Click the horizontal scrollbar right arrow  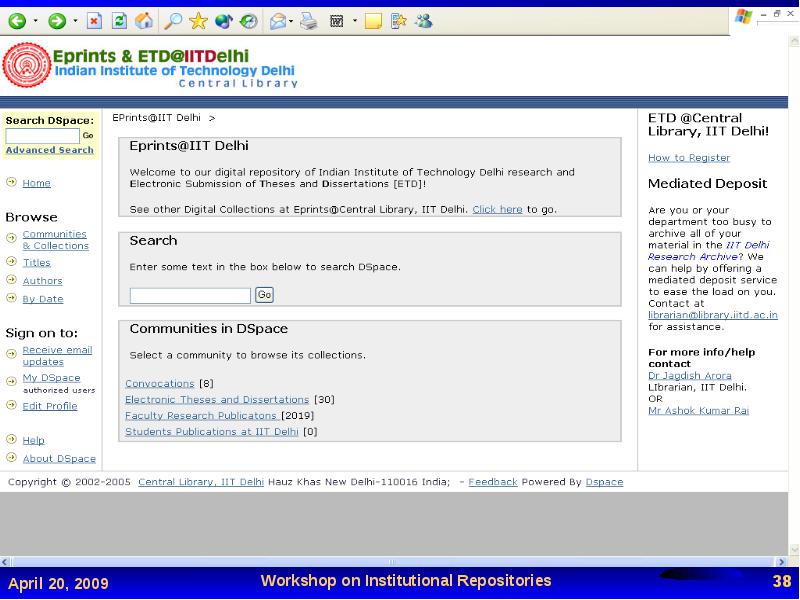click(x=782, y=562)
